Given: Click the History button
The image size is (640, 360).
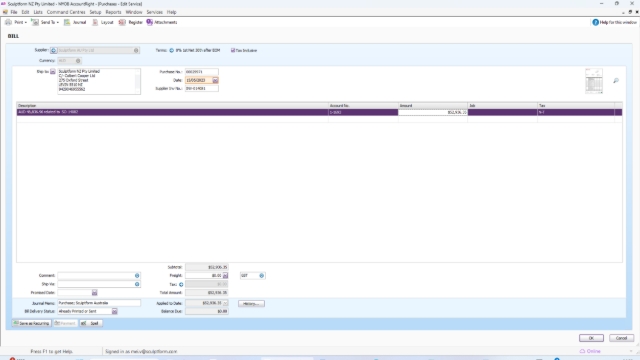Looking at the screenshot, I should (x=251, y=304).
